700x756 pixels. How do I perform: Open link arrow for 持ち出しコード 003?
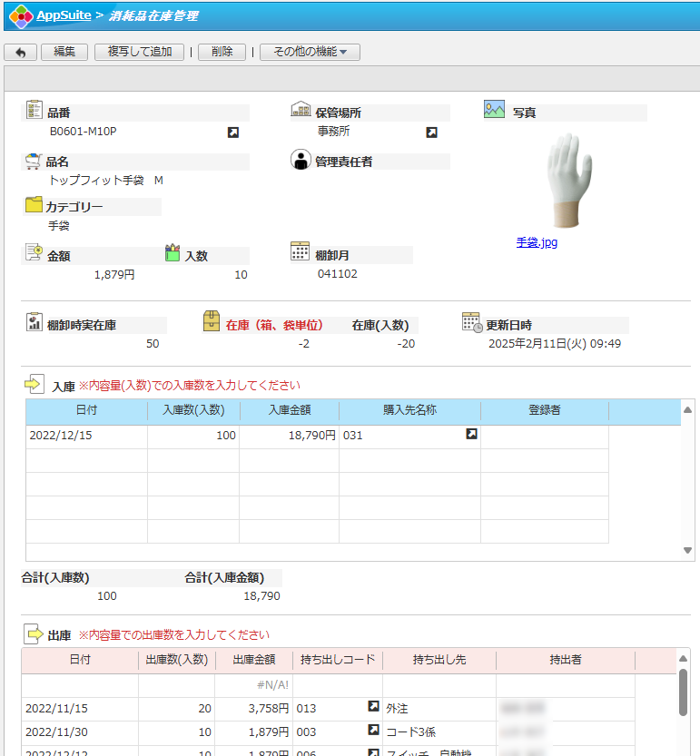tap(373, 730)
